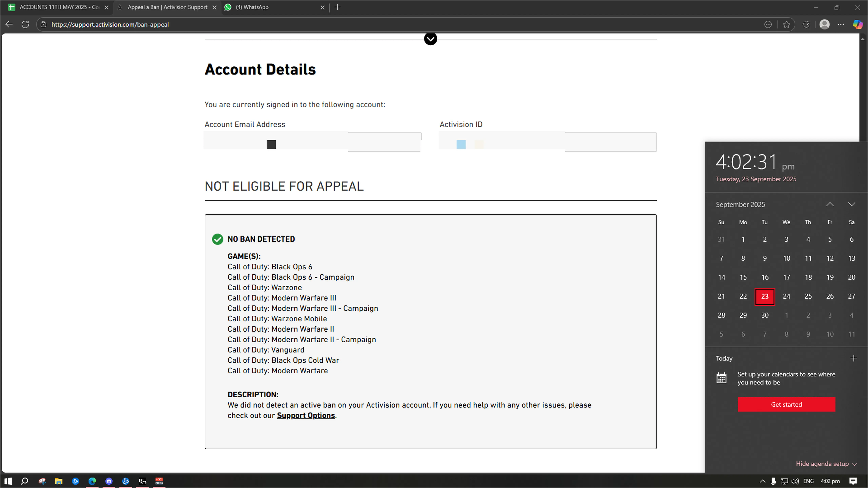Open the browser profile avatar
This screenshot has width=868, height=488.
pos(825,24)
